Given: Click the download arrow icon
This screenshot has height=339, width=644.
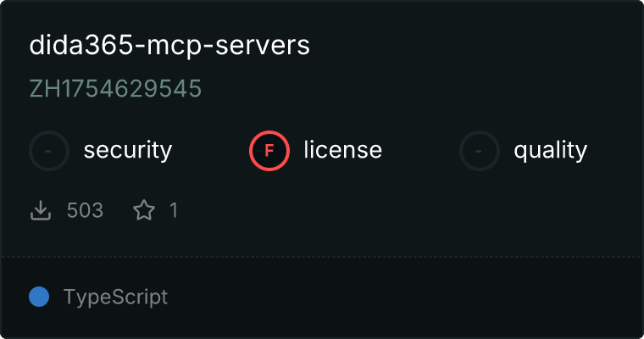Looking at the screenshot, I should 41,210.
